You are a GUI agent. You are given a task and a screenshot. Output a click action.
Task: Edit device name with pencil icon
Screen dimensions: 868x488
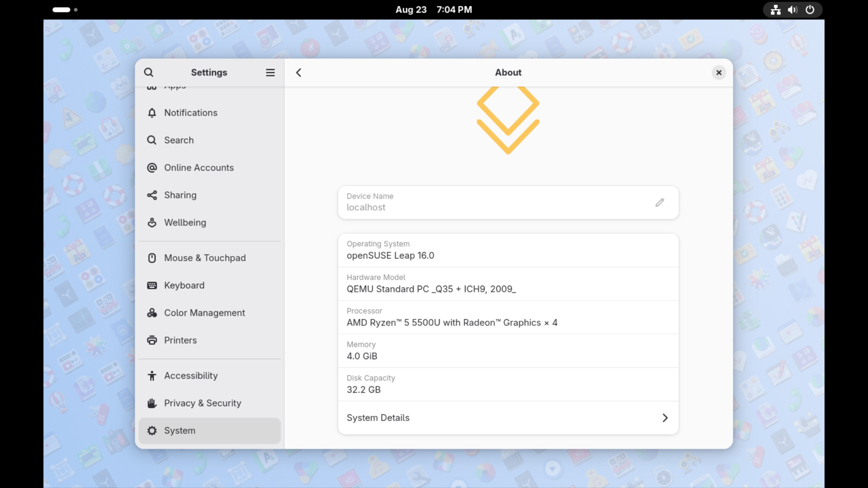(x=660, y=202)
